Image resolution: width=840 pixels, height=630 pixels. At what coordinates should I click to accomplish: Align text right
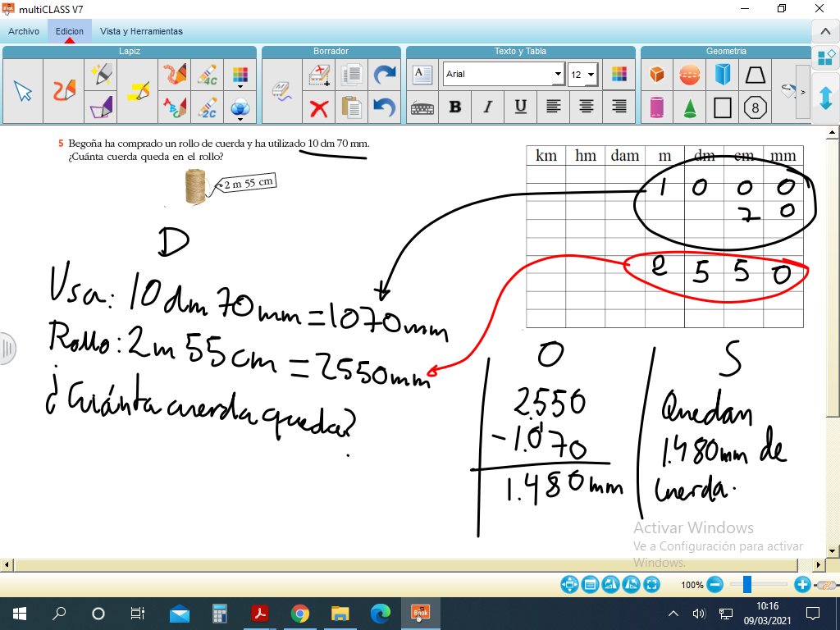pyautogui.click(x=619, y=107)
